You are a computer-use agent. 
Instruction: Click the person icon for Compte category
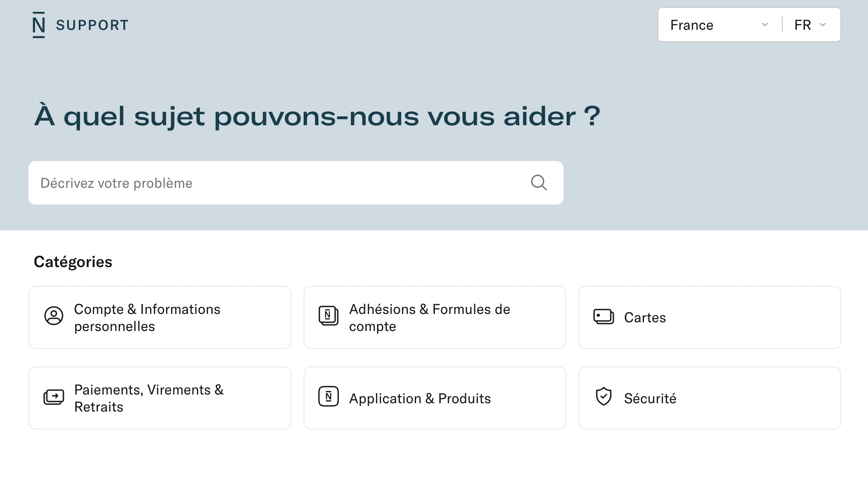click(x=54, y=316)
